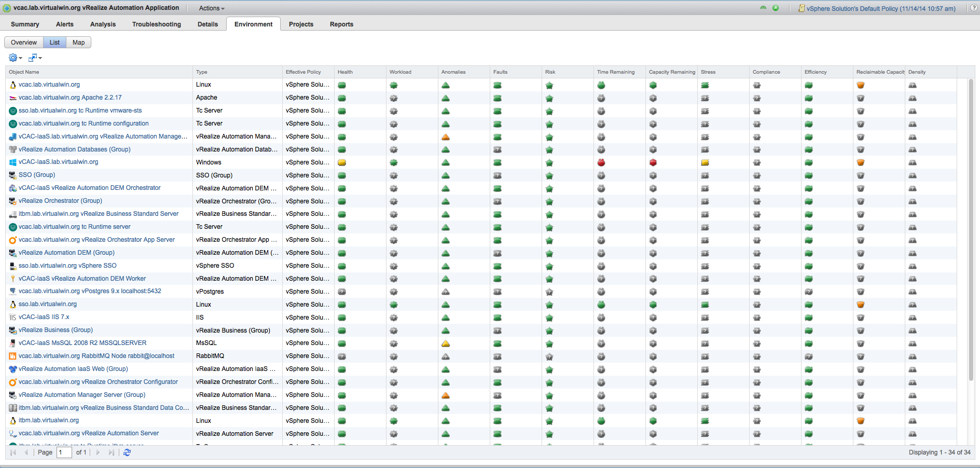This screenshot has width=980, height=468.
Task: Sort by the Type column header
Action: point(237,72)
